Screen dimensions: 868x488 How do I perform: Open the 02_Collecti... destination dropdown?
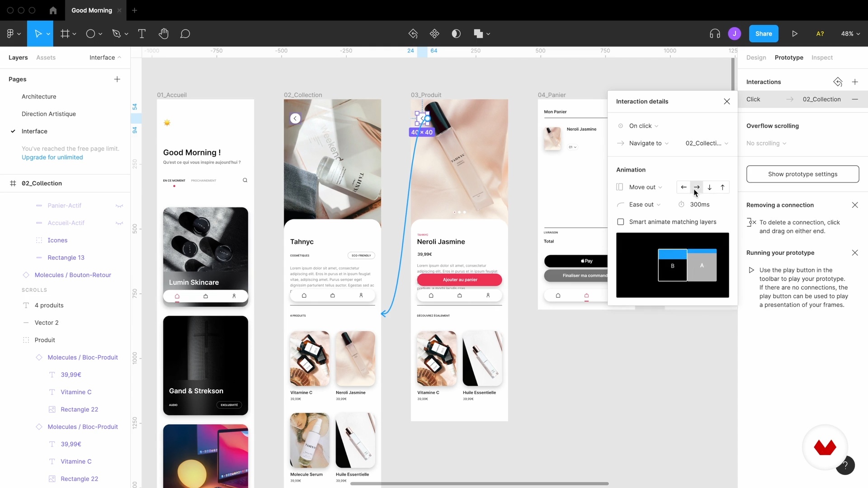click(707, 143)
